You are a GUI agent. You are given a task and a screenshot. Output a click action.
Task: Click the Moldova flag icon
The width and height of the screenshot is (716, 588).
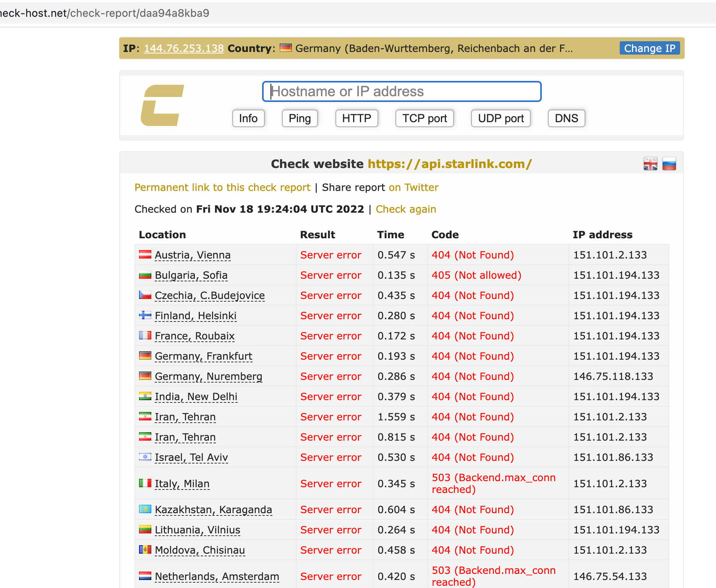point(145,549)
